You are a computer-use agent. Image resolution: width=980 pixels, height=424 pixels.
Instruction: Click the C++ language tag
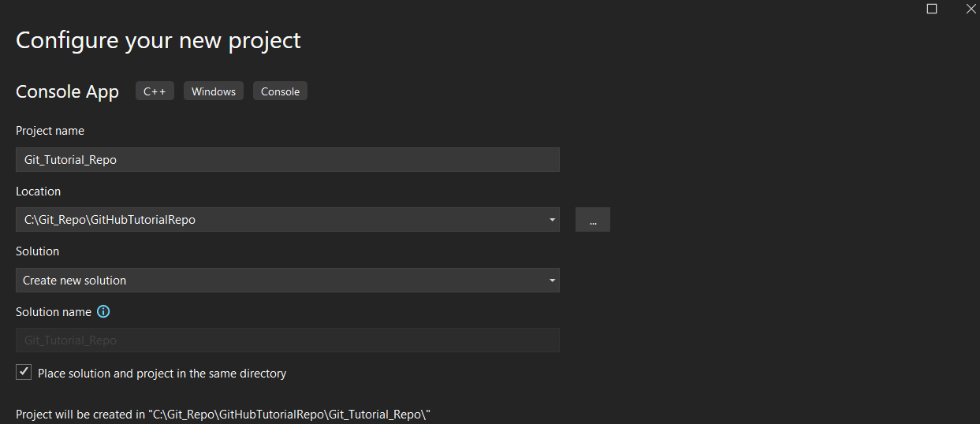point(155,91)
